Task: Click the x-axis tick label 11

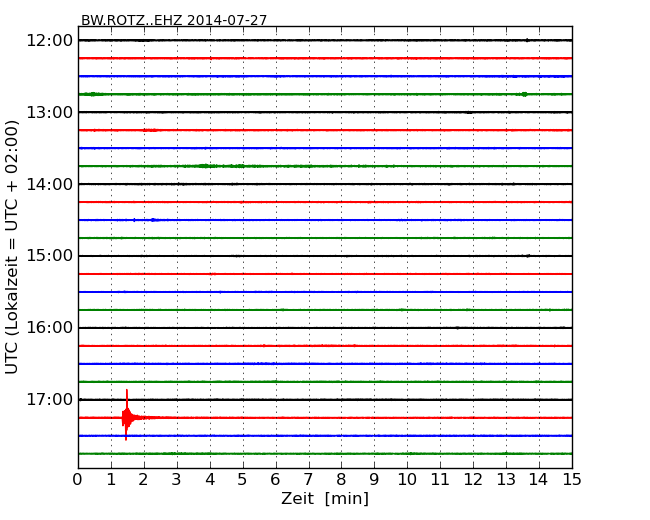Action: pyautogui.click(x=440, y=480)
